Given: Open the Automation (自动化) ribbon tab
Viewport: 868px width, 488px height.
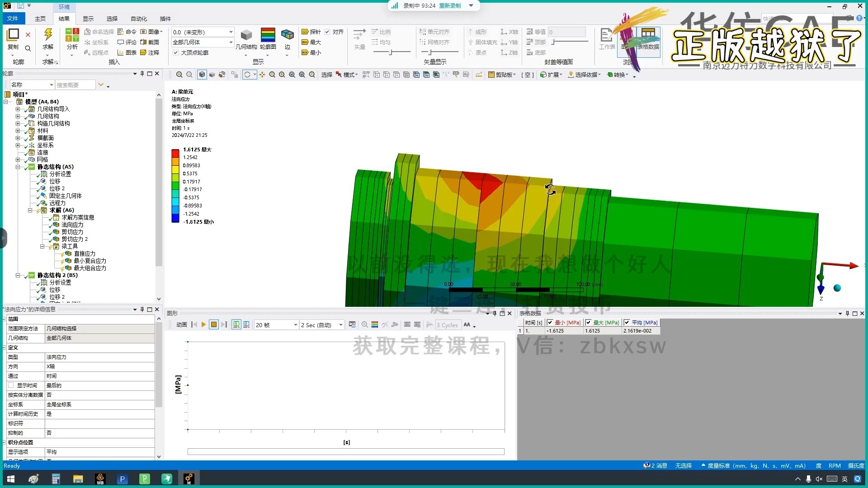Looking at the screenshot, I should click(x=138, y=19).
